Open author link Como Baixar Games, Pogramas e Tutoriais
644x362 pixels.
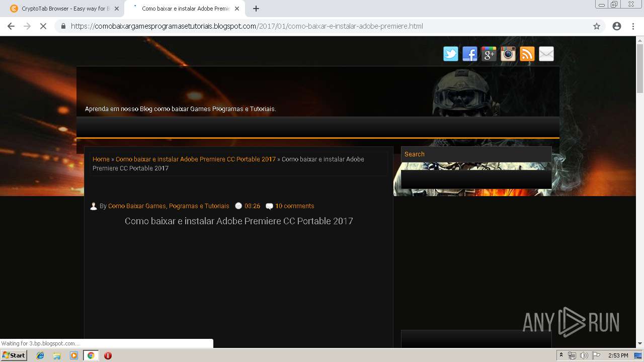pyautogui.click(x=169, y=206)
